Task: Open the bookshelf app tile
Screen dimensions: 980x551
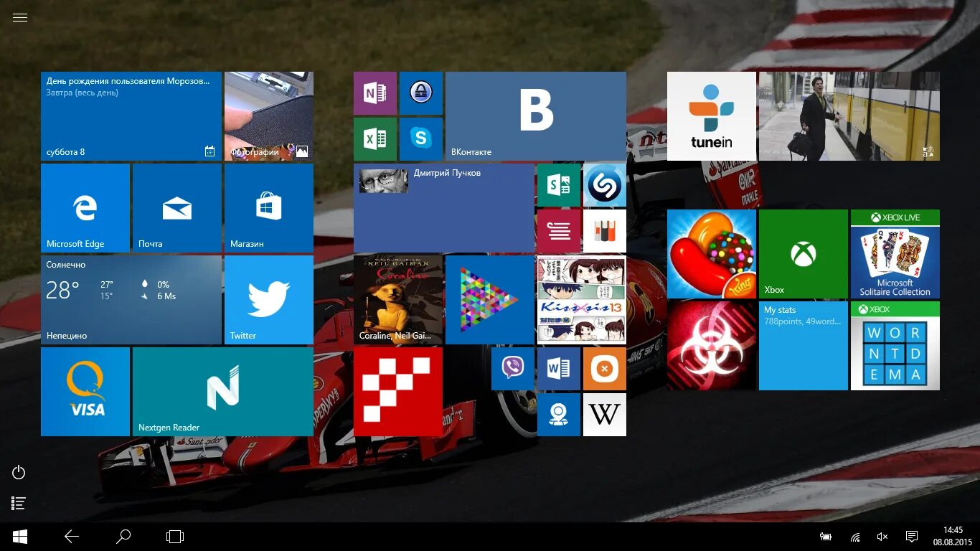Action: 605,231
